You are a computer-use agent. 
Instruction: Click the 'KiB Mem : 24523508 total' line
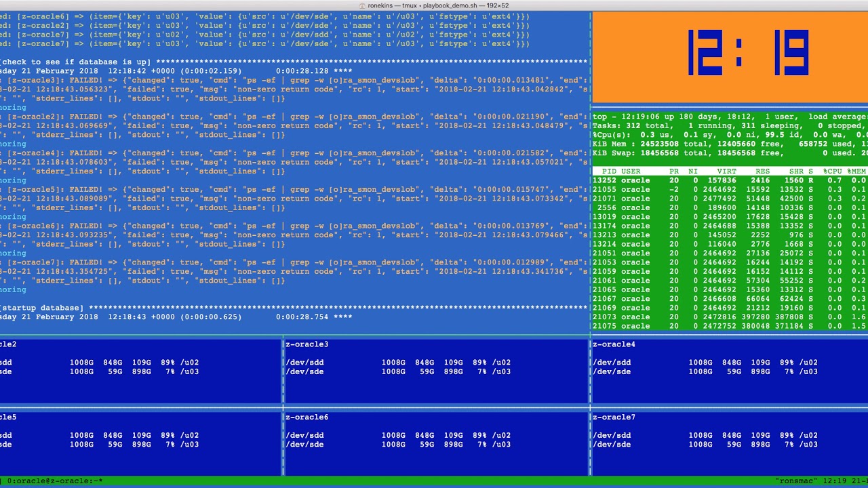[730, 144]
